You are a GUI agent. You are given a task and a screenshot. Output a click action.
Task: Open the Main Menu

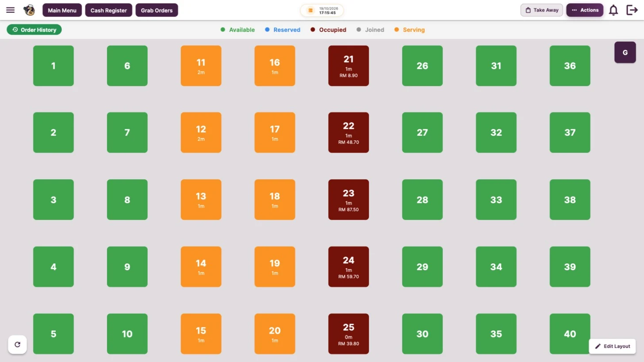coord(62,10)
